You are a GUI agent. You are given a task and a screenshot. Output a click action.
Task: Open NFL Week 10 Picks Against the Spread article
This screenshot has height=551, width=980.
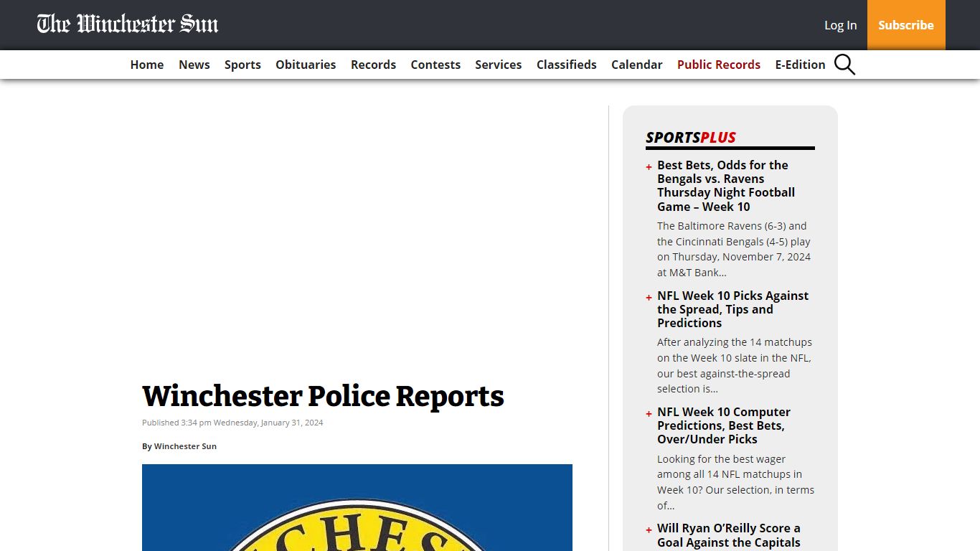click(x=732, y=309)
